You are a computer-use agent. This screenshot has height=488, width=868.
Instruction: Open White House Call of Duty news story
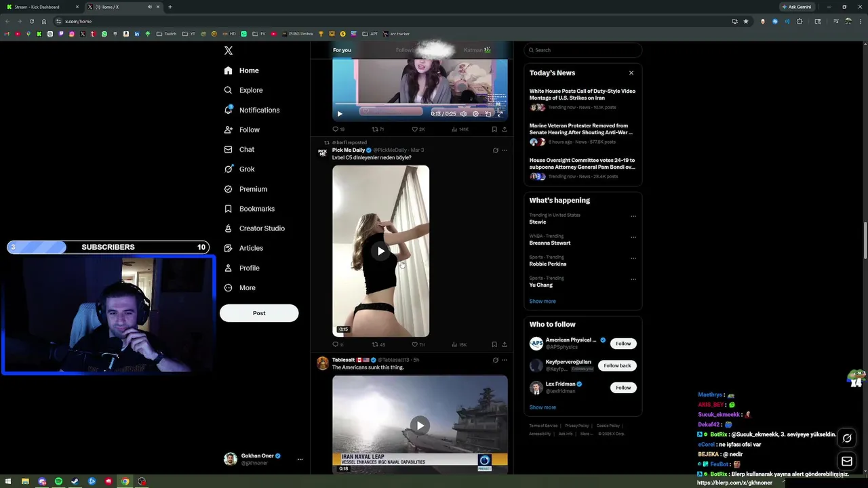click(583, 99)
